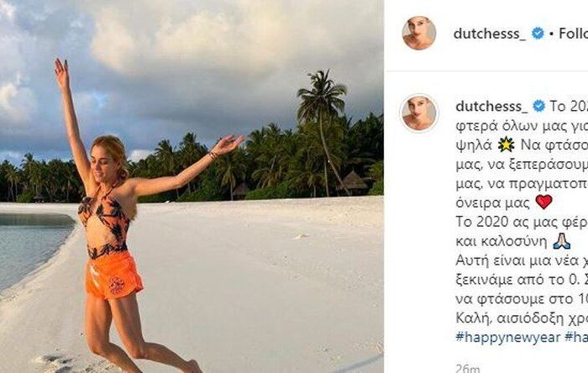588x373 pixels.
Task: Click the blue verified badge in the header
Action: click(x=538, y=34)
